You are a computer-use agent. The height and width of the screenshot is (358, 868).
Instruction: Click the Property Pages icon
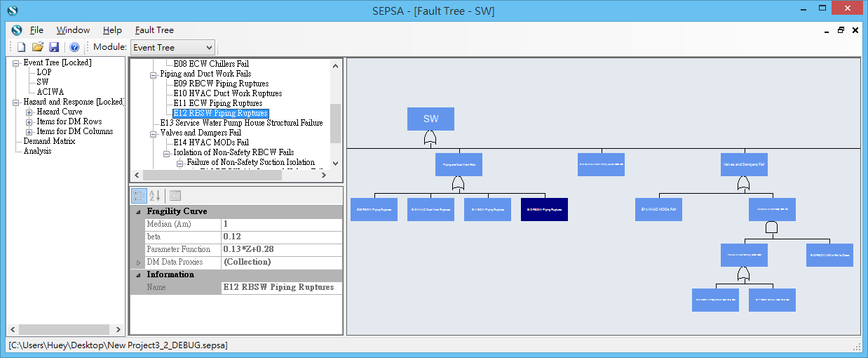click(x=175, y=196)
